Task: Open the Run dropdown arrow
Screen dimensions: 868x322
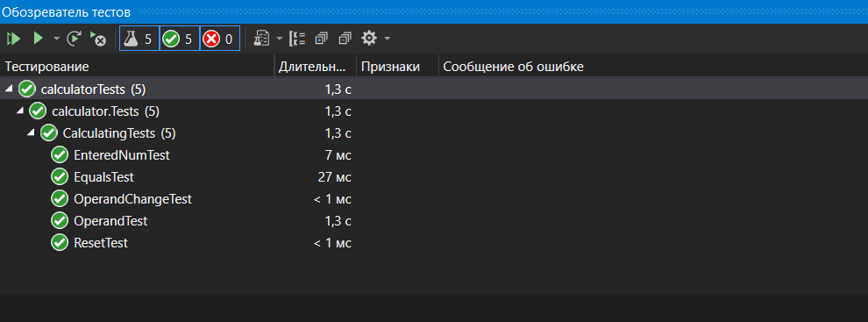Action: coord(56,39)
